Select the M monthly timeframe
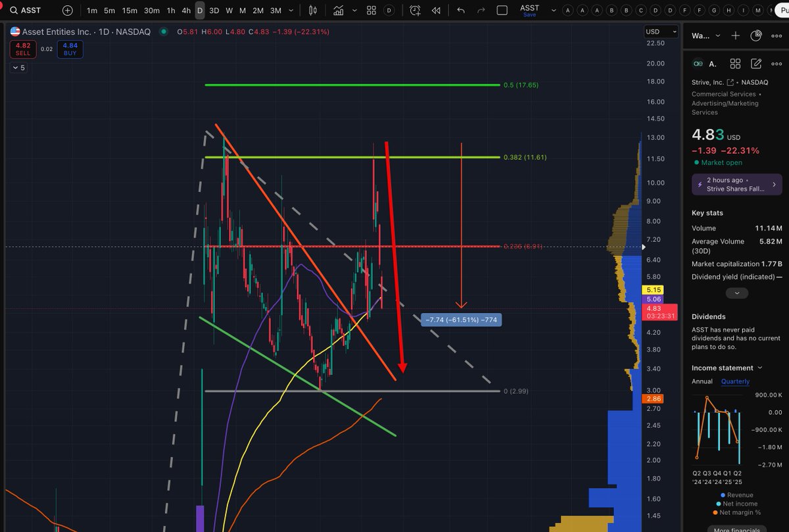Viewport: 789px width, 532px height. point(243,11)
